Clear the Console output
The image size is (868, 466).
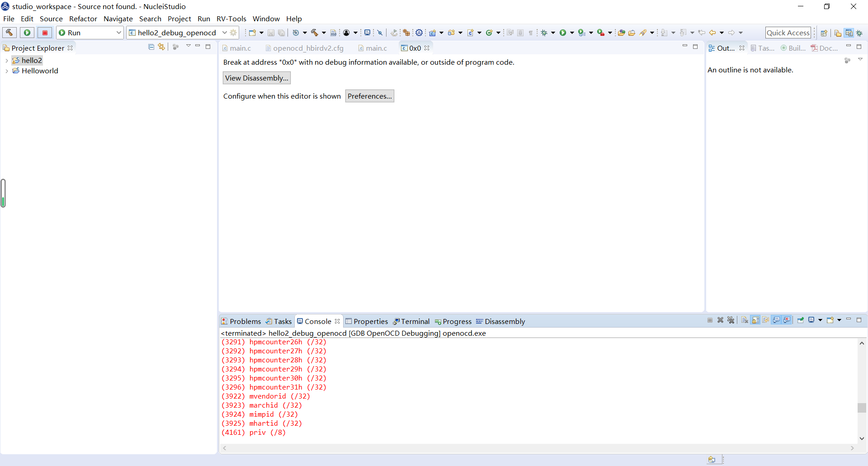point(745,320)
